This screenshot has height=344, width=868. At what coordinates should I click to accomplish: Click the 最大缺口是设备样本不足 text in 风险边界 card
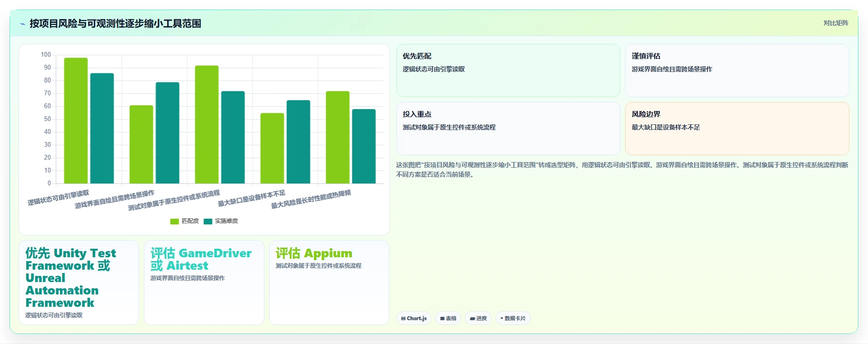coord(666,128)
